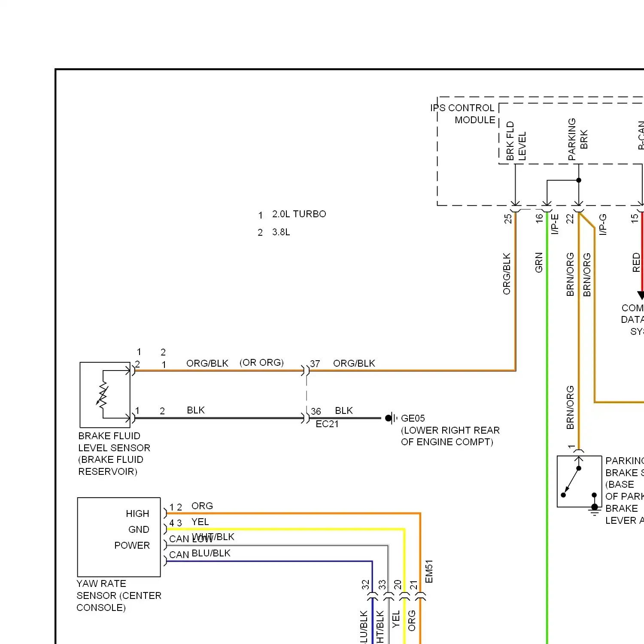Click the vertical ORG/BLK wire label
Viewport: 644px width, 644px height.
coord(507,274)
